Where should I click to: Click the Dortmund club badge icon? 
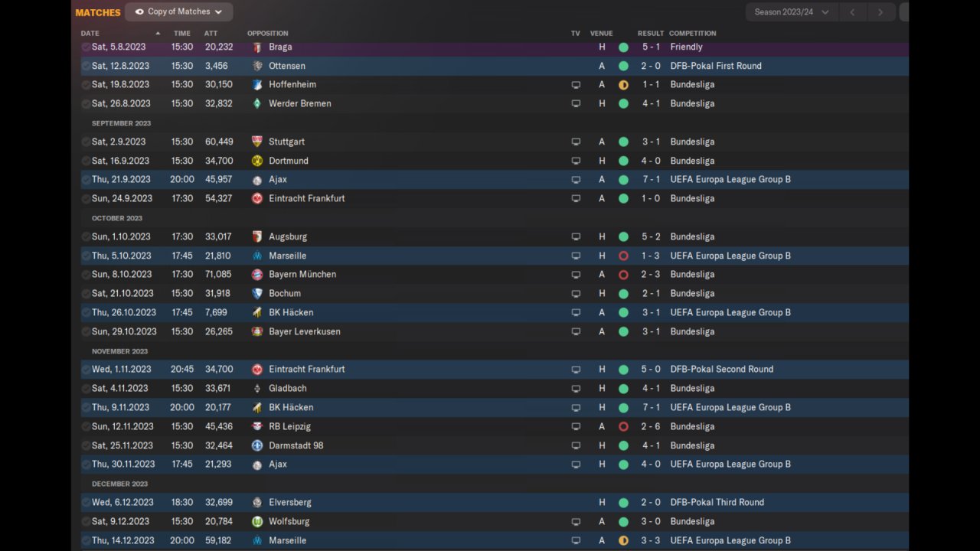[x=257, y=161]
